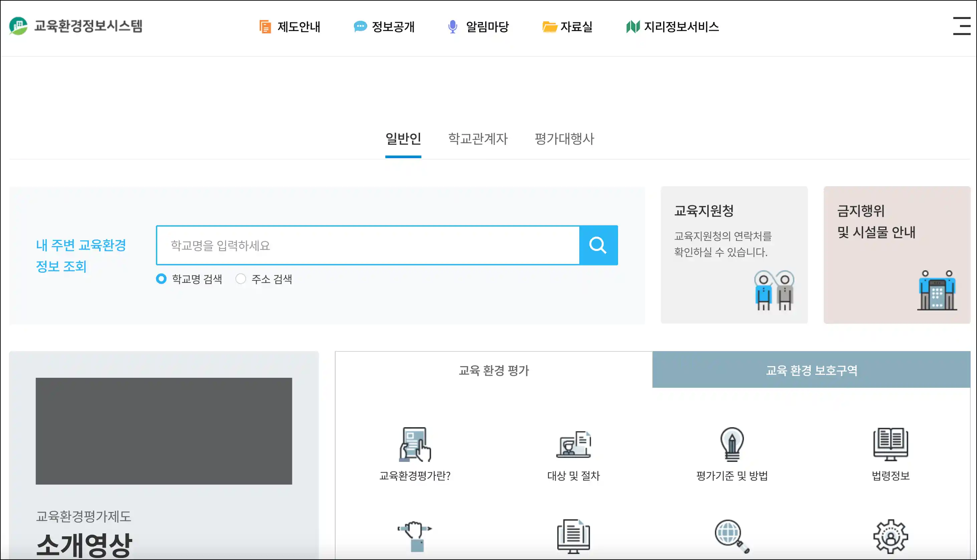Click the hand-with-pen icon in bottom row
The height and width of the screenshot is (560, 977).
(415, 537)
